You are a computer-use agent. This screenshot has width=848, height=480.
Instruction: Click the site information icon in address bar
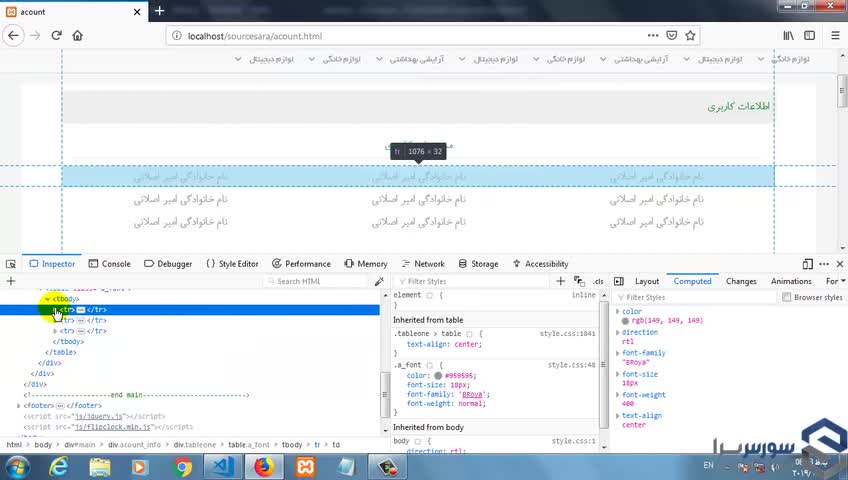click(x=176, y=36)
